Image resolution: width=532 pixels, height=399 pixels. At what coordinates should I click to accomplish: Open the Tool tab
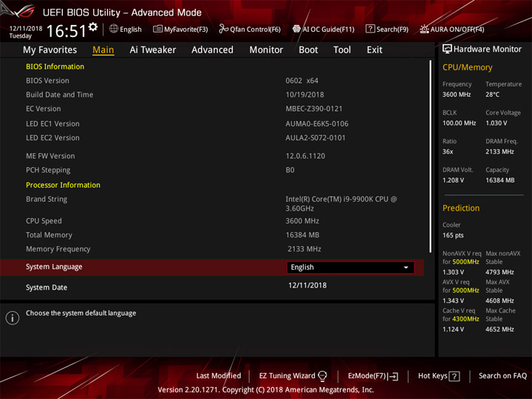pos(342,50)
